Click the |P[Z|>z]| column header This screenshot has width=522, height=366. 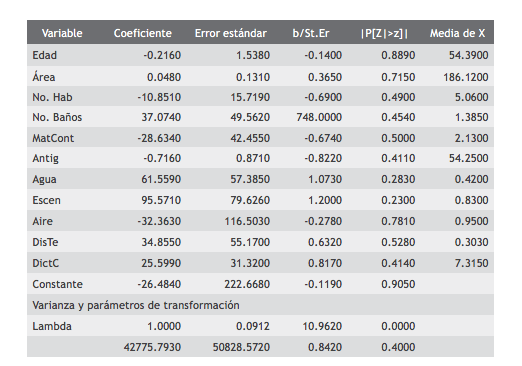[x=384, y=33]
